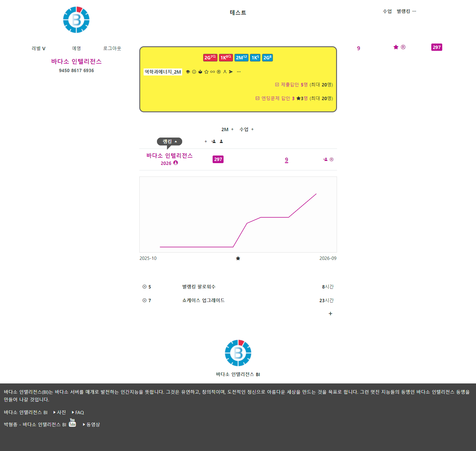The width and height of the screenshot is (476, 451).
Task: Open YouTube icon in footer
Action: tap(72, 423)
